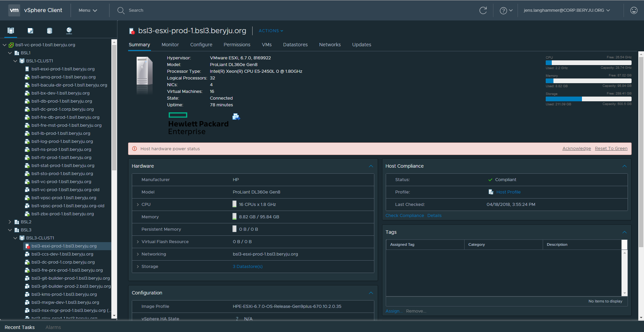Click the host alert icon beside page title
The image size is (644, 332).
coord(132,31)
